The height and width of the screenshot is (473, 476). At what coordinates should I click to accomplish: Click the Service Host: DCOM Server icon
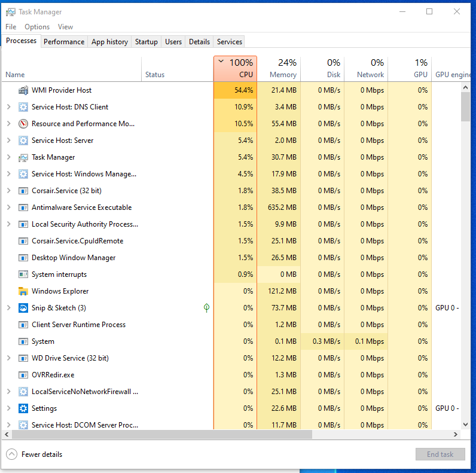click(x=23, y=425)
